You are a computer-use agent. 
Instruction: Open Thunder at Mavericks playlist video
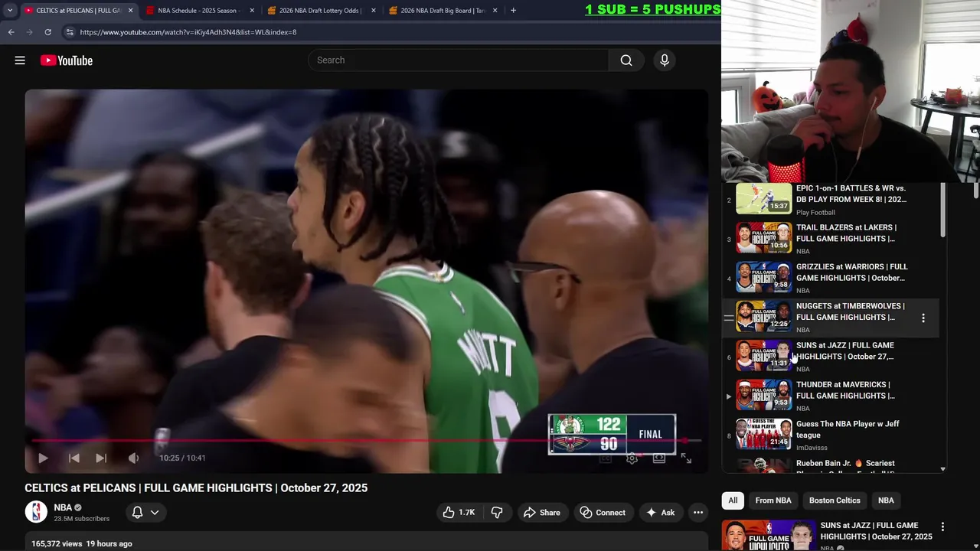[829, 396]
